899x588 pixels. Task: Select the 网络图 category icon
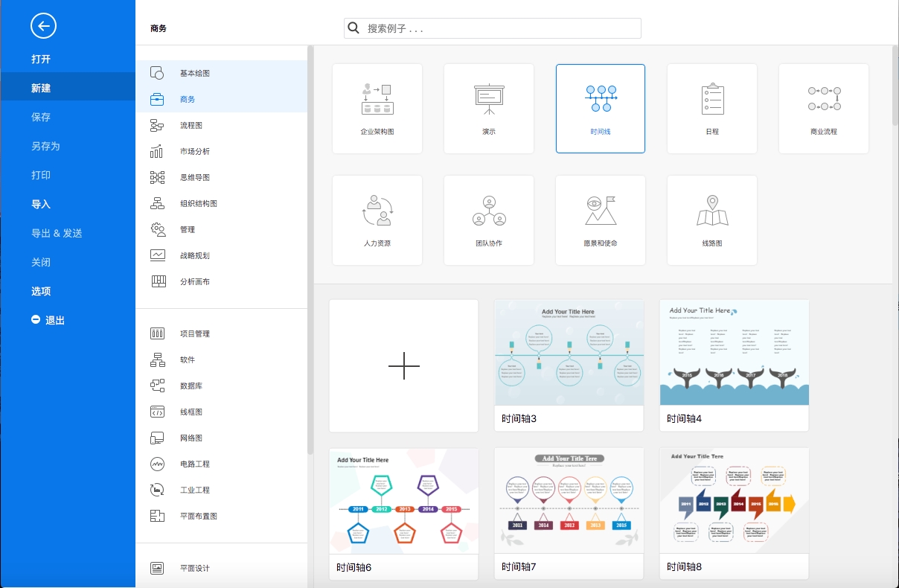click(x=157, y=438)
